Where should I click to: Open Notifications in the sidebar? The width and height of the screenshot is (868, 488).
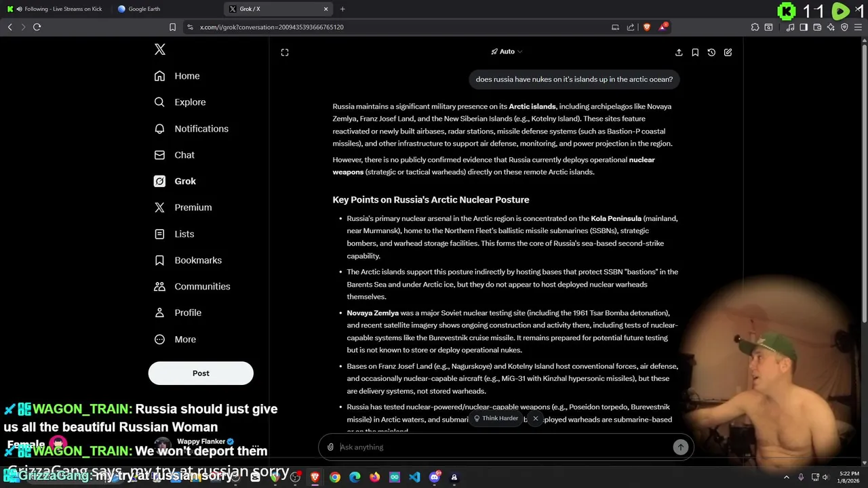point(191,129)
